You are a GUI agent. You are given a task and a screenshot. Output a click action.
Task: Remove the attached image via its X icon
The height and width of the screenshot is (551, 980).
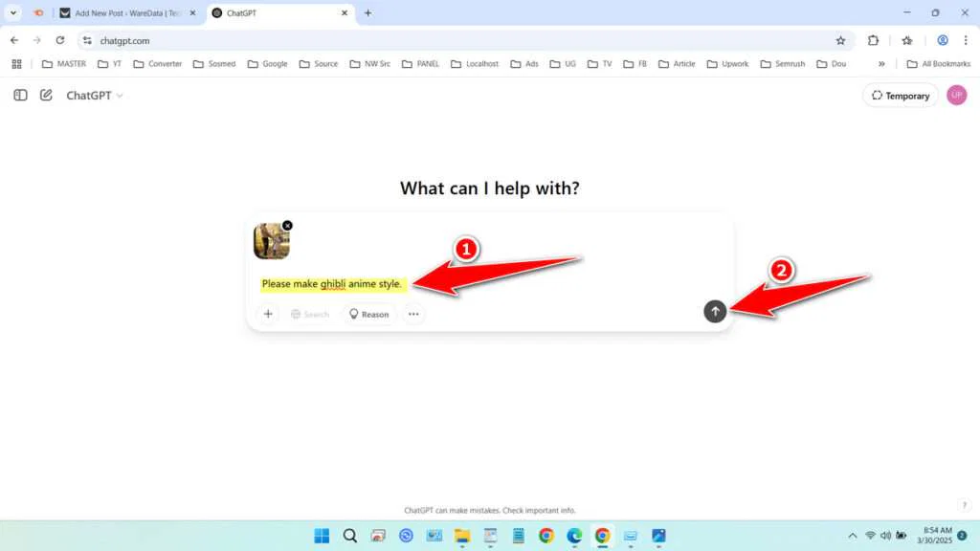pos(287,225)
